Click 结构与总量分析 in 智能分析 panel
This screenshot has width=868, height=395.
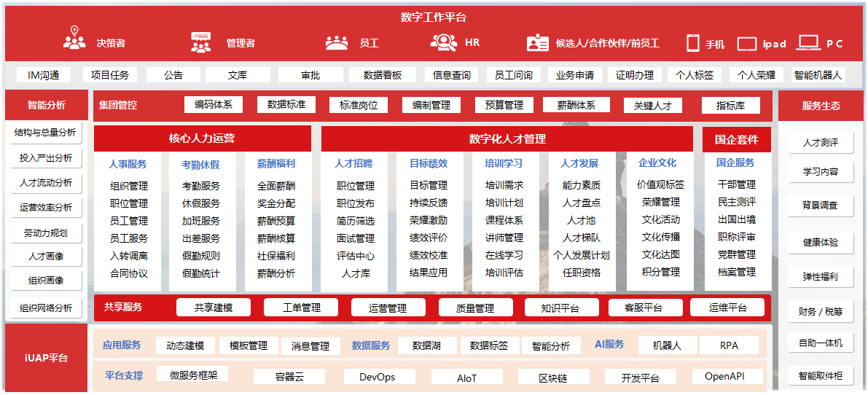point(45,133)
